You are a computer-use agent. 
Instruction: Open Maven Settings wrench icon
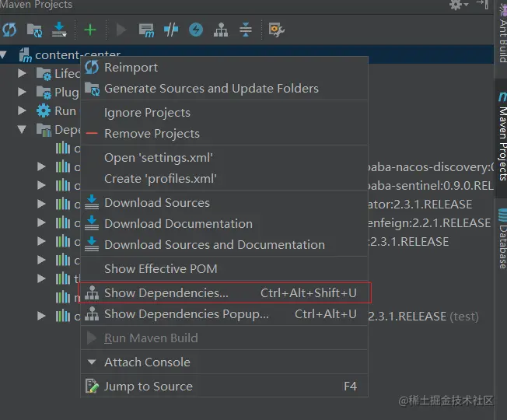pyautogui.click(x=277, y=30)
